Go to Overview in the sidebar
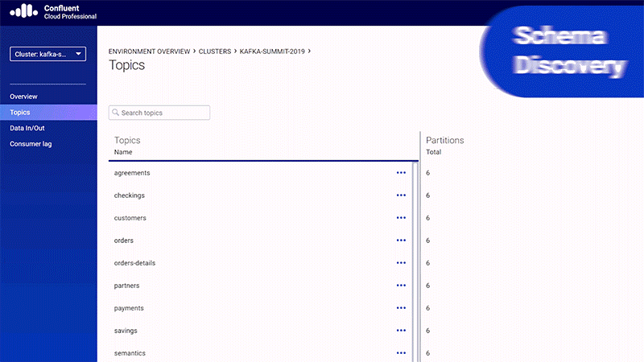 23,97
